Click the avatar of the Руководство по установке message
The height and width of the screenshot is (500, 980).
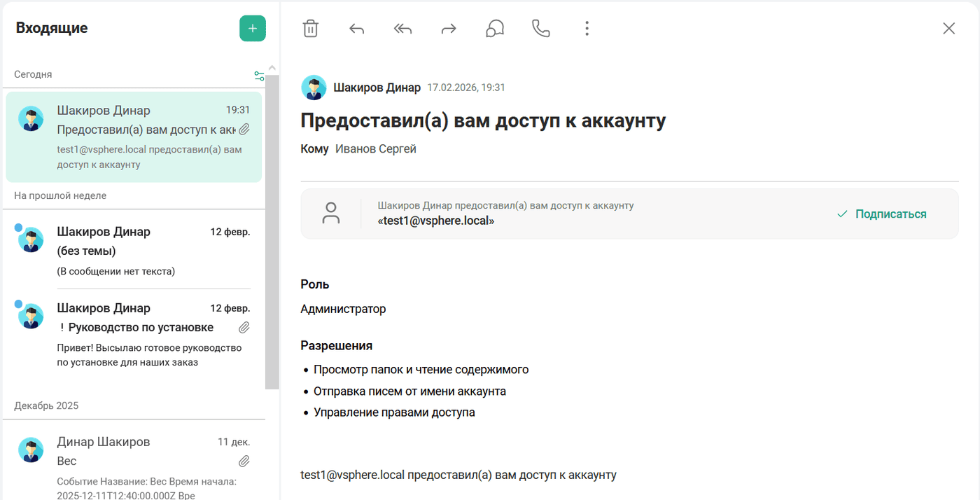[31, 317]
